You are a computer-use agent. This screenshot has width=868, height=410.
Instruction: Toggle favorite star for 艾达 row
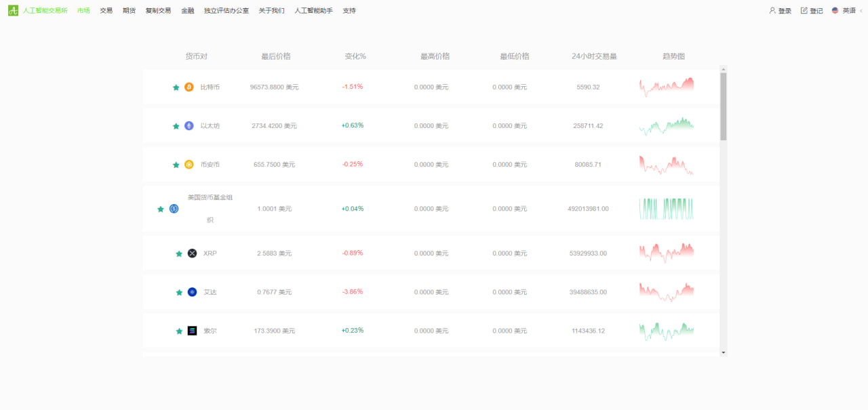179,292
